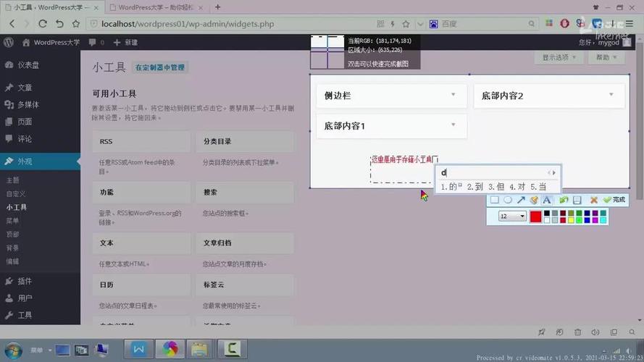Select the text annotation tool (A)

[x=547, y=200]
